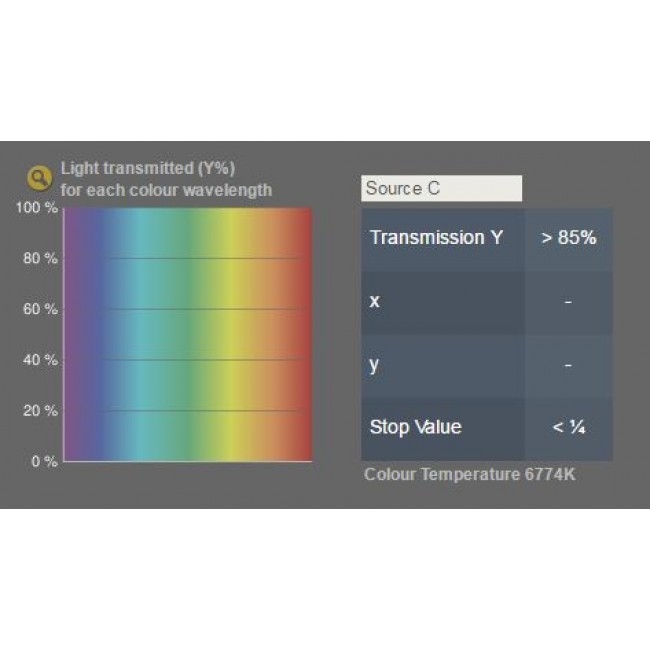Click the 0 % axis label
Image resolution: width=650 pixels, height=650 pixels.
point(44,461)
